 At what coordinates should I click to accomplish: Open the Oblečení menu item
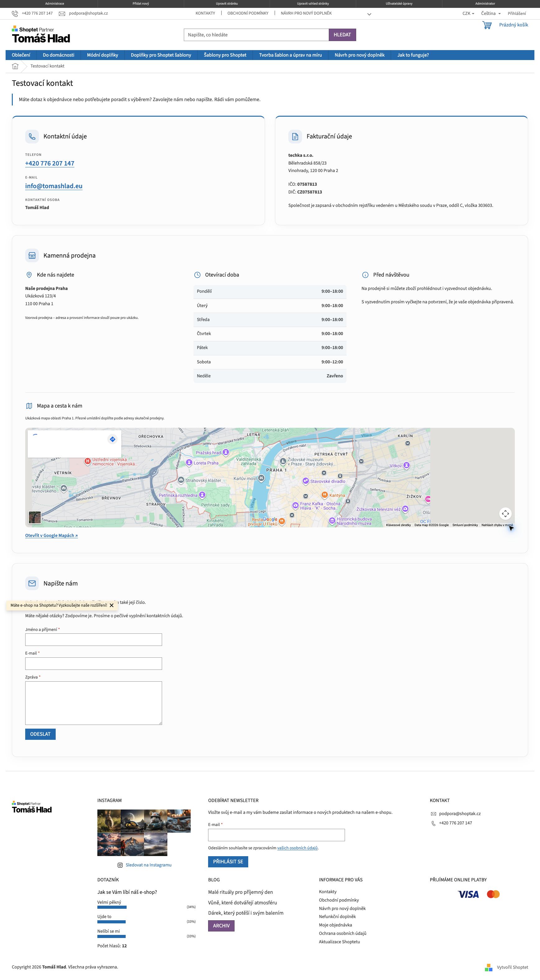click(21, 55)
